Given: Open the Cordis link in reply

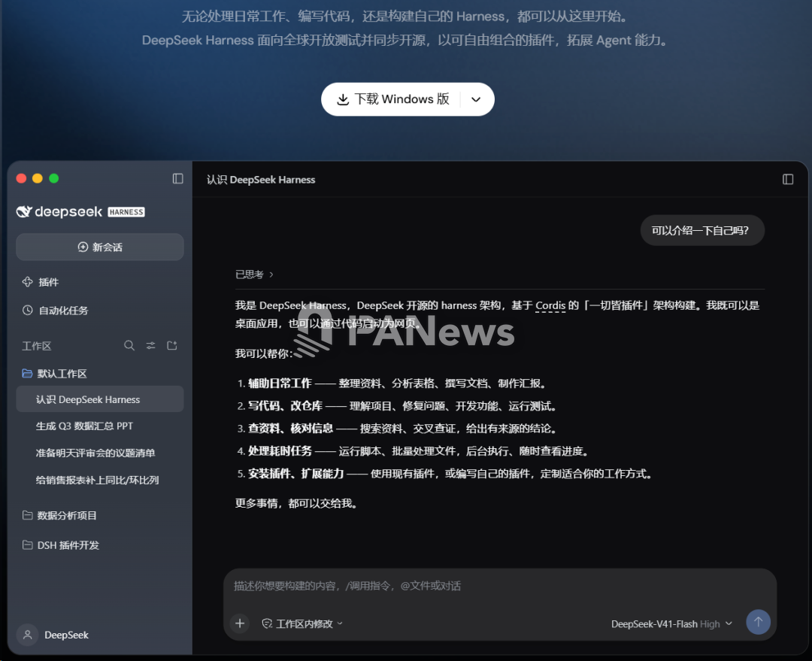Looking at the screenshot, I should pyautogui.click(x=550, y=305).
